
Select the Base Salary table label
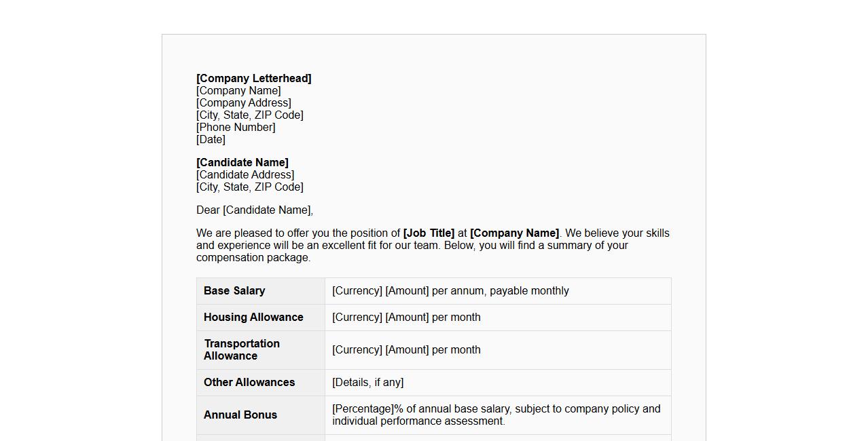tap(234, 291)
